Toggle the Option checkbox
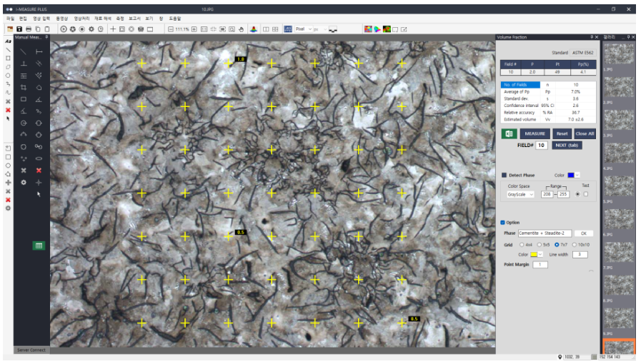Viewport: 641px width, 364px height. (502, 223)
